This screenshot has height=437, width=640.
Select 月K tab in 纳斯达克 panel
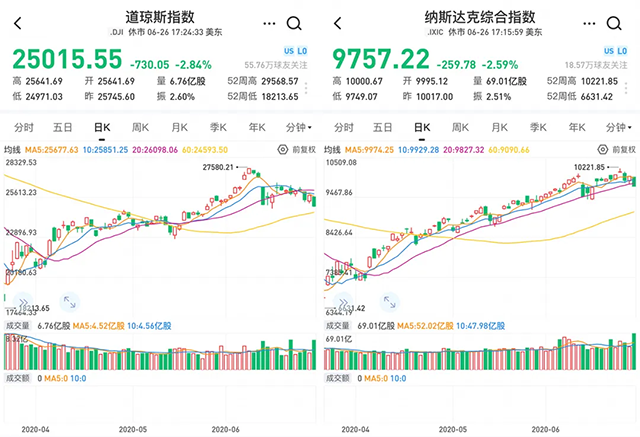[x=500, y=128]
